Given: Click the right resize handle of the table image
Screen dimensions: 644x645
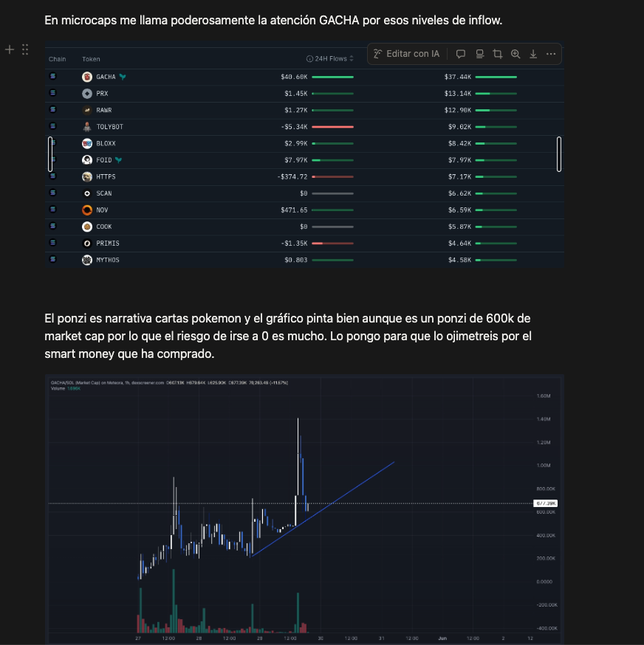Looking at the screenshot, I should coord(559,154).
